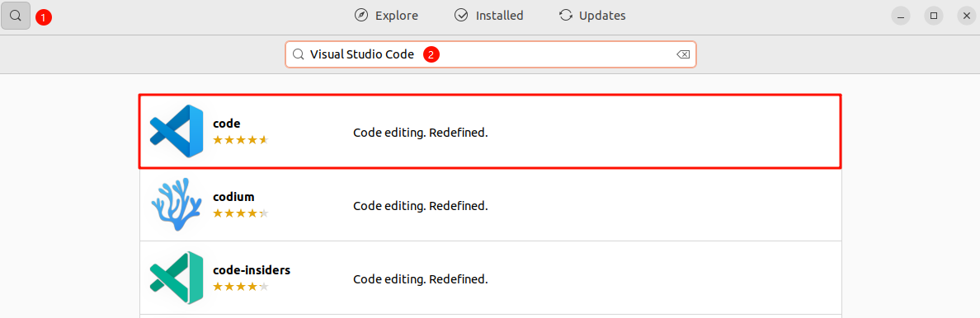Go to the Updates tab
The height and width of the screenshot is (318, 980).
pos(592,16)
